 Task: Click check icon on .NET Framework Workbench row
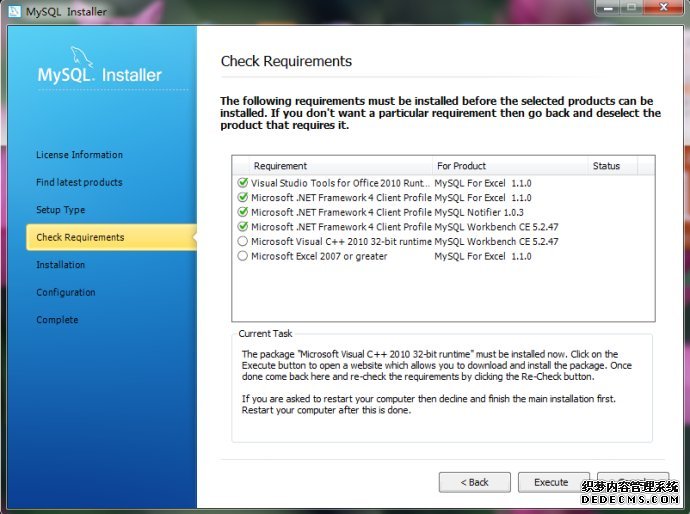point(242,227)
